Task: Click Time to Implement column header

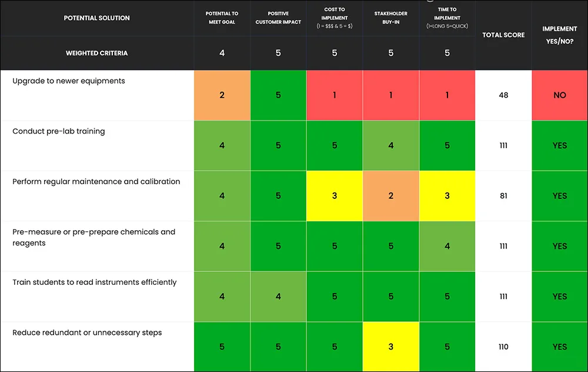Action: 447,18
